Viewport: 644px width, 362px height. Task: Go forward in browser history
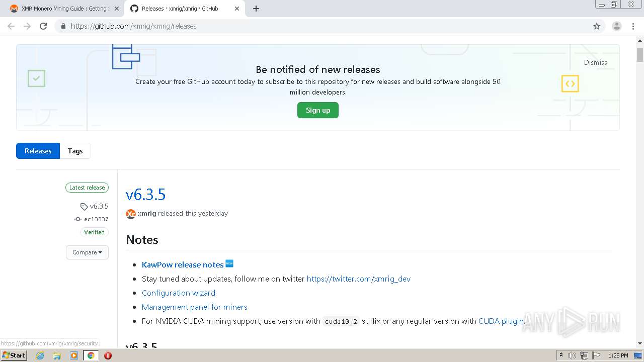pos(27,26)
